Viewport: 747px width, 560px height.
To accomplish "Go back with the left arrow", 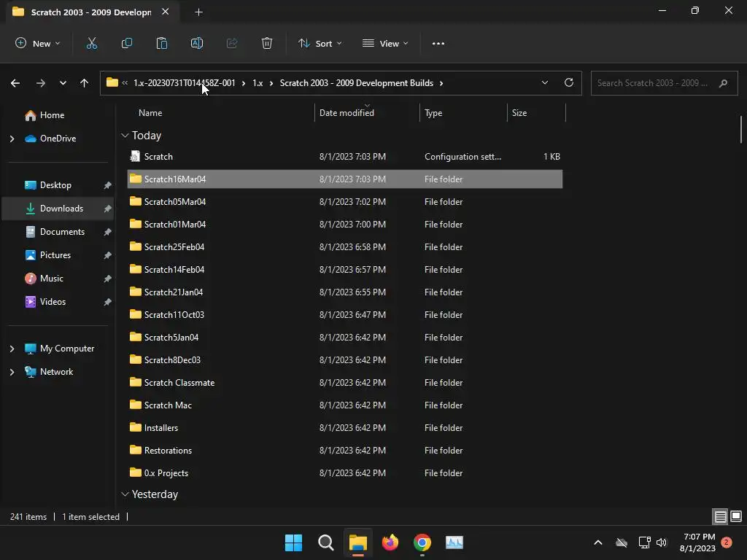I will tap(15, 83).
